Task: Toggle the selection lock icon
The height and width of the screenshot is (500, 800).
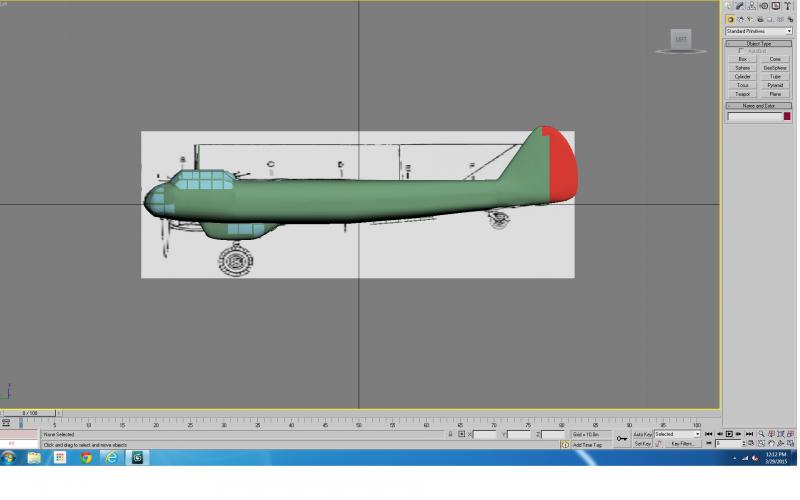Action: [x=450, y=434]
